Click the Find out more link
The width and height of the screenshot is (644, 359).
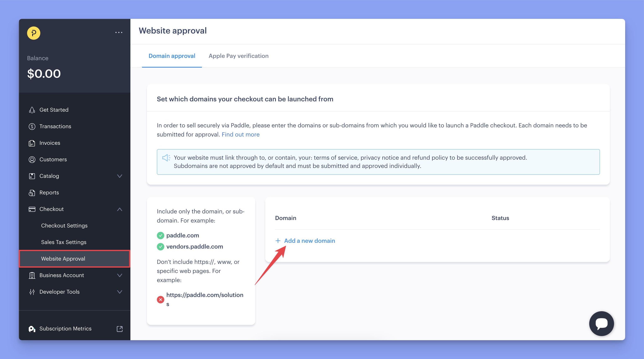[x=241, y=134]
